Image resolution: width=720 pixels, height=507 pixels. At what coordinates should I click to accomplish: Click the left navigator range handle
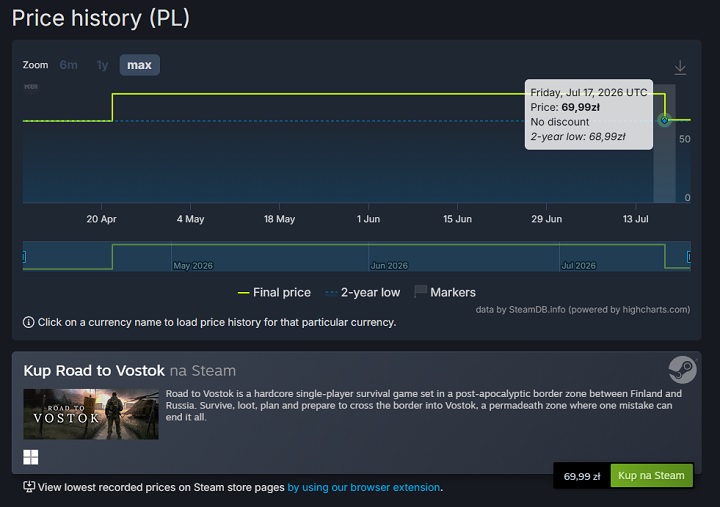coord(24,257)
